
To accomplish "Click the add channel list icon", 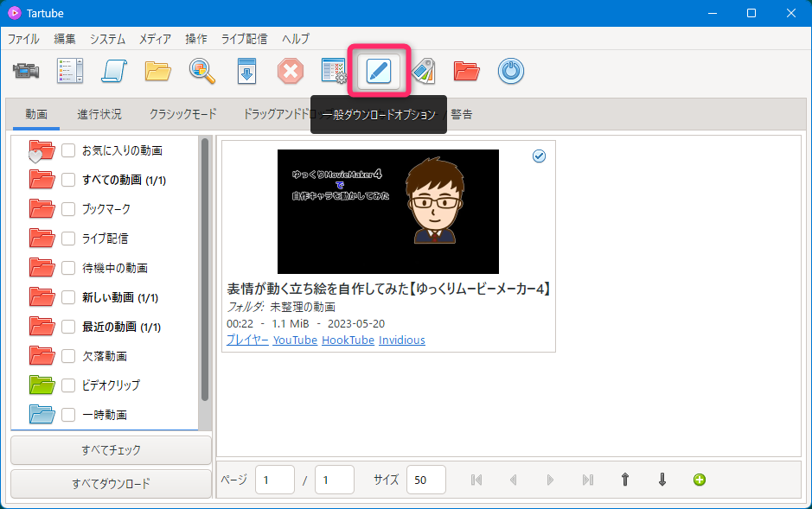I will (x=70, y=71).
